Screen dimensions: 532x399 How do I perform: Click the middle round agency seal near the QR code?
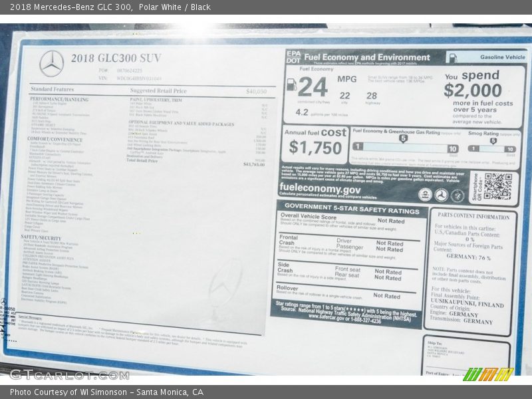point(441,195)
